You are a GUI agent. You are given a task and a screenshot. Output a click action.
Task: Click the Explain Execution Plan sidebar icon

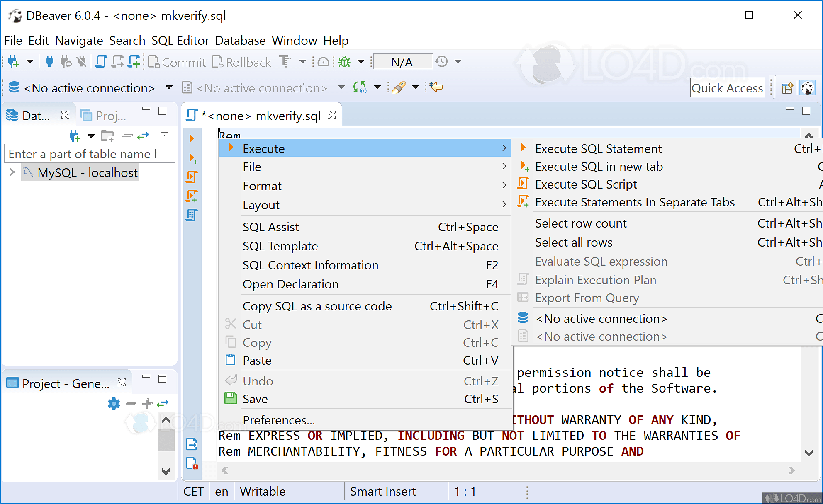pyautogui.click(x=192, y=215)
